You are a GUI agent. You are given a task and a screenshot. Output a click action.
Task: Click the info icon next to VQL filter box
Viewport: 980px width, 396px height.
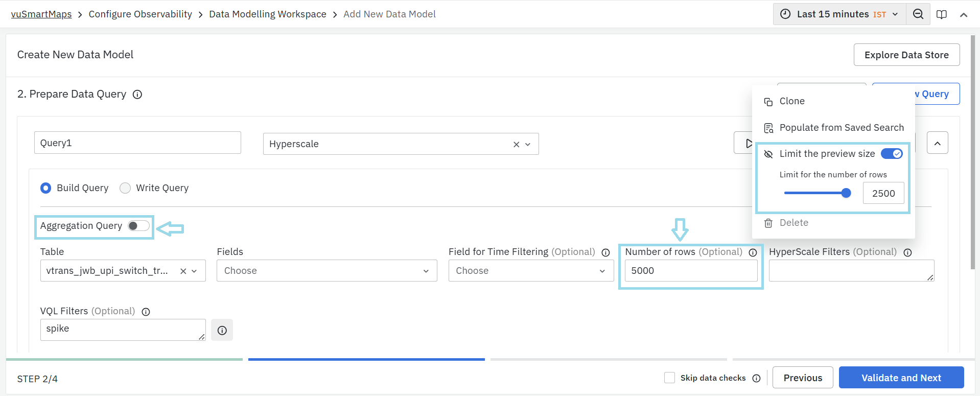222,330
